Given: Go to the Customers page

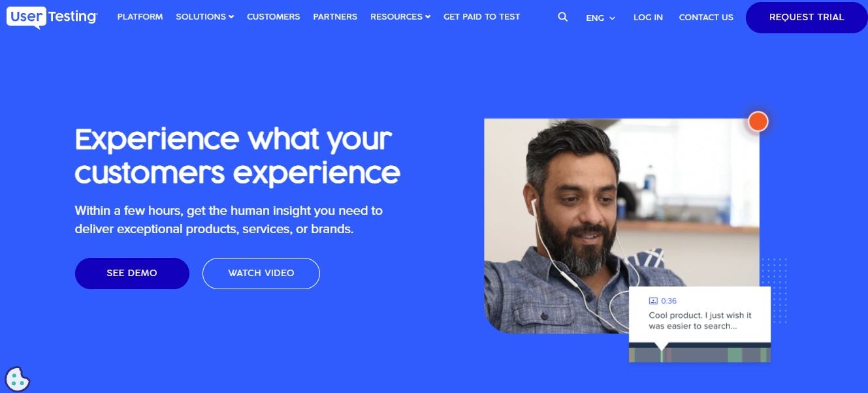Looking at the screenshot, I should 274,17.
